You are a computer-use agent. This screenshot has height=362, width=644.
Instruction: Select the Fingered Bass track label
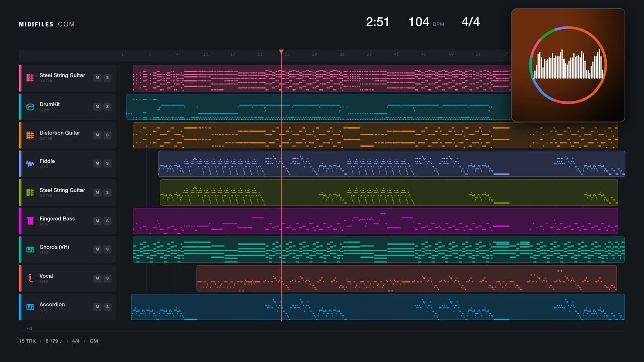[x=57, y=219]
